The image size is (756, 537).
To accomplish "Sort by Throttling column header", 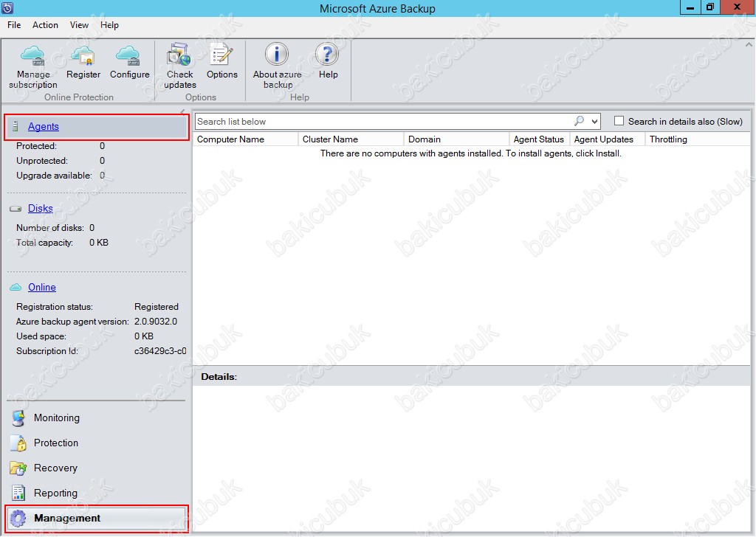I will (x=697, y=139).
